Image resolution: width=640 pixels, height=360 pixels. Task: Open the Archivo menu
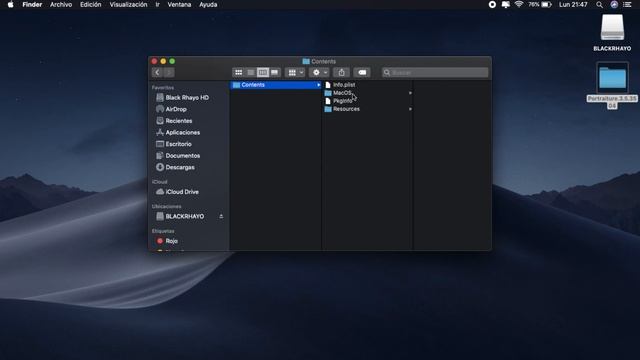click(61, 4)
